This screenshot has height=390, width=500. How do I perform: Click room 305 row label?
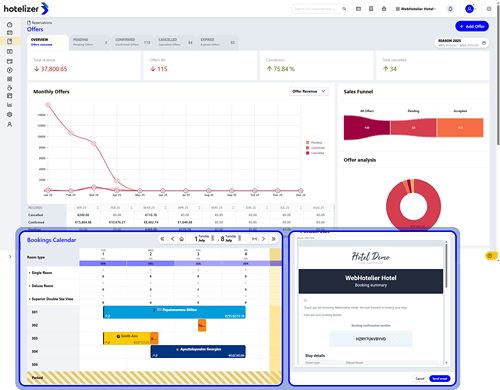coord(34,365)
